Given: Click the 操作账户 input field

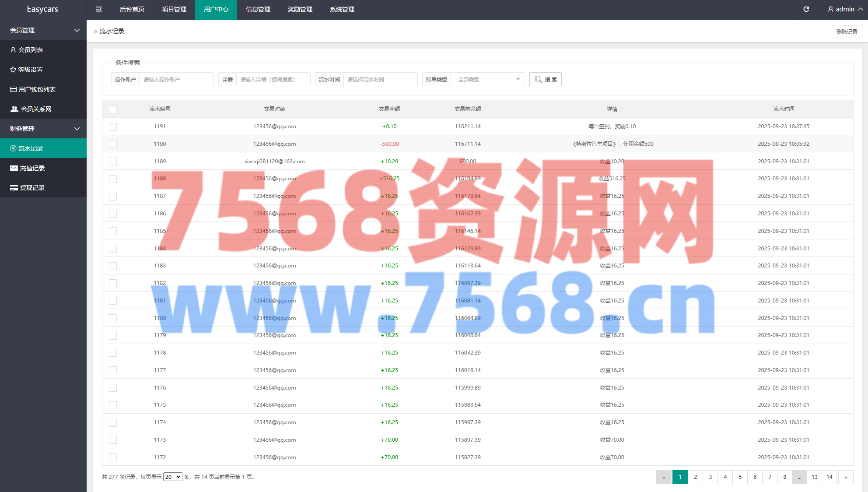Looking at the screenshot, I should (176, 79).
